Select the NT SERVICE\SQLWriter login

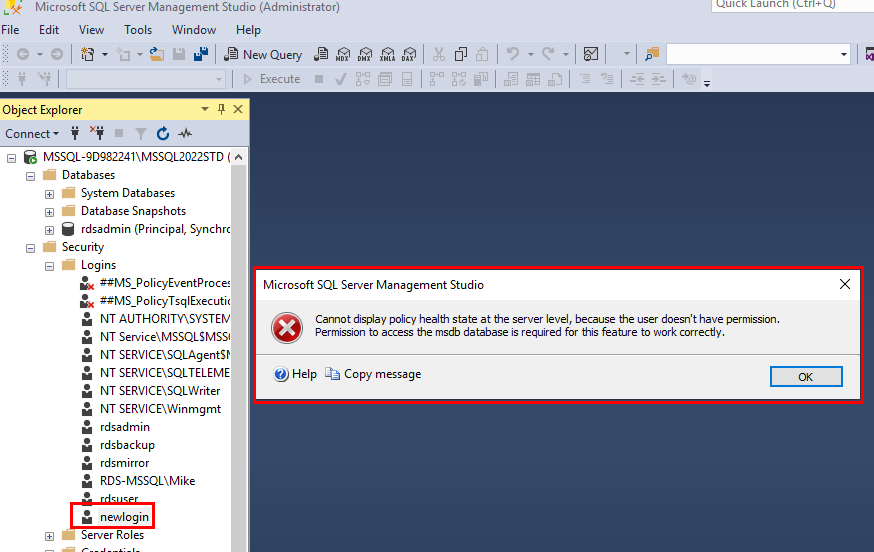point(160,391)
